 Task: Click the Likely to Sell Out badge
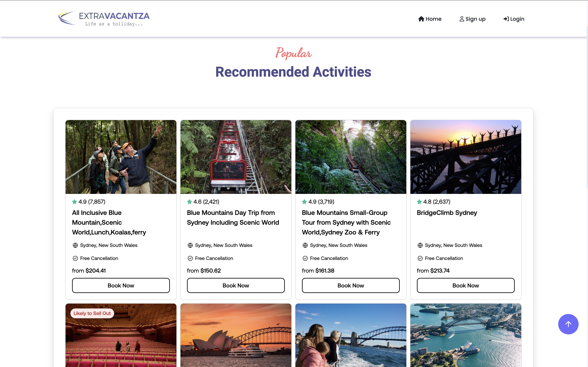pos(92,313)
